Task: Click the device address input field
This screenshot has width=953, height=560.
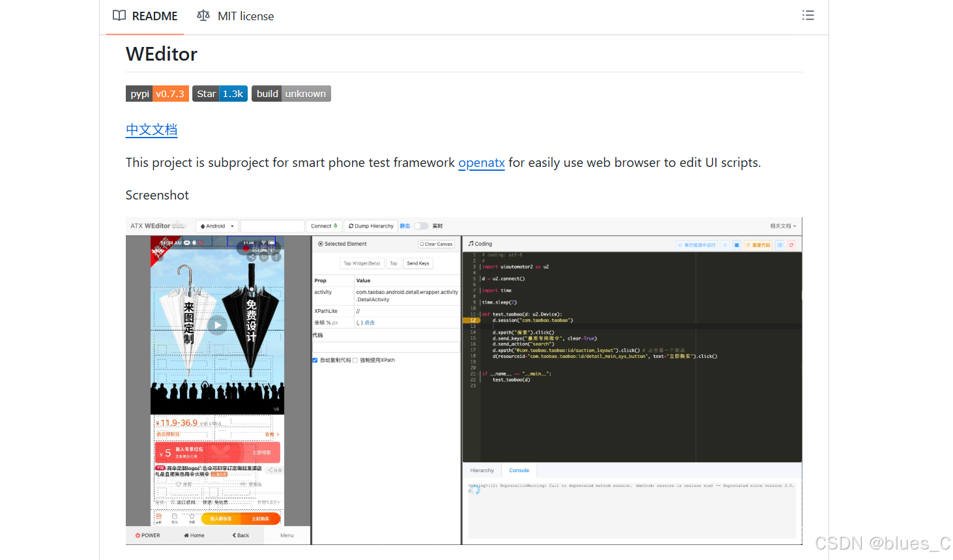Action: click(272, 226)
